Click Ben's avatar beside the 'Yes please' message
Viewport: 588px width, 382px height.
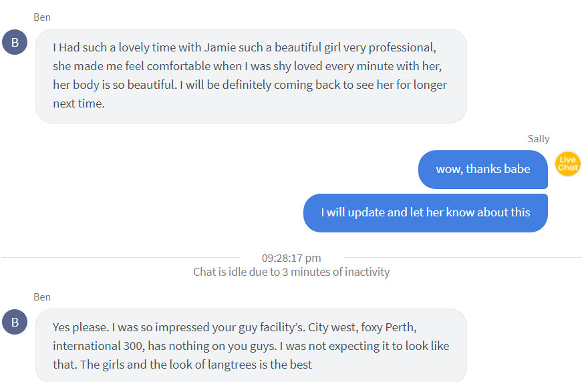click(x=15, y=322)
